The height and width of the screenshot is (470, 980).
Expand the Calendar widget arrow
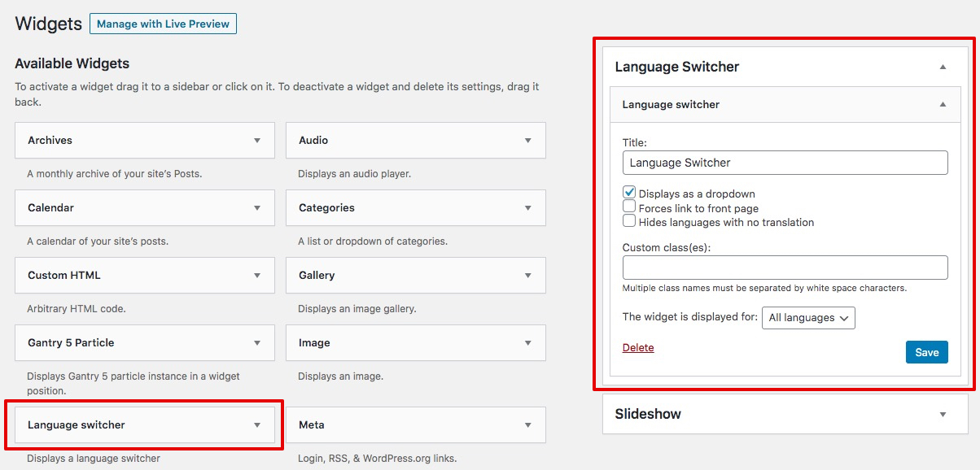coord(257,208)
